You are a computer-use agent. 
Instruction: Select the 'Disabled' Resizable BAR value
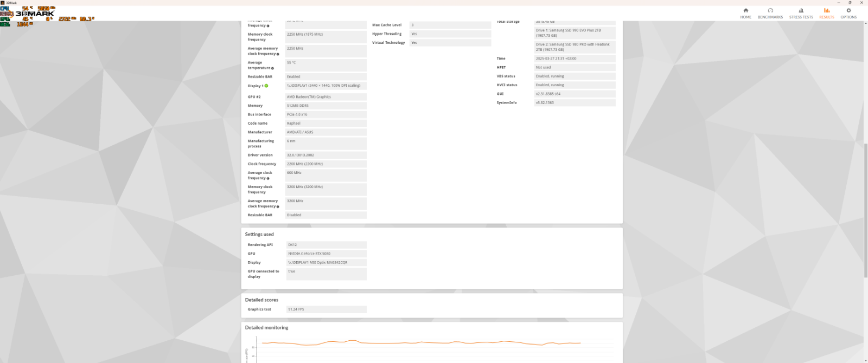point(325,215)
